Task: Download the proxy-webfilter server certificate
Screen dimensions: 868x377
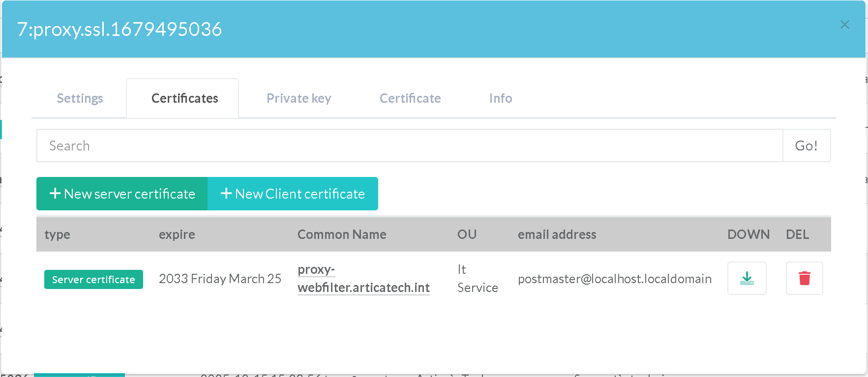Action: point(747,278)
